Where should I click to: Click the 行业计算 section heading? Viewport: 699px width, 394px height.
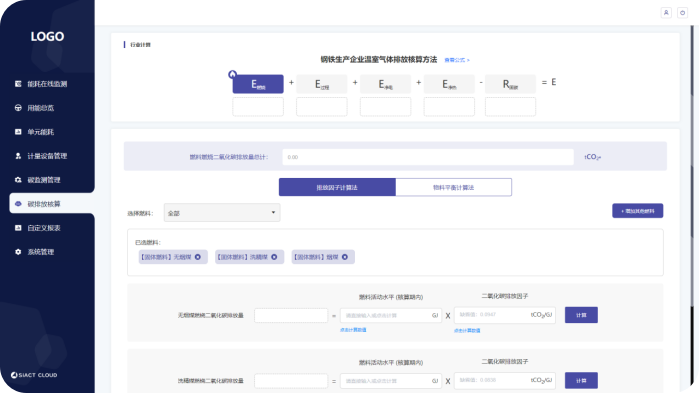pyautogui.click(x=140, y=45)
